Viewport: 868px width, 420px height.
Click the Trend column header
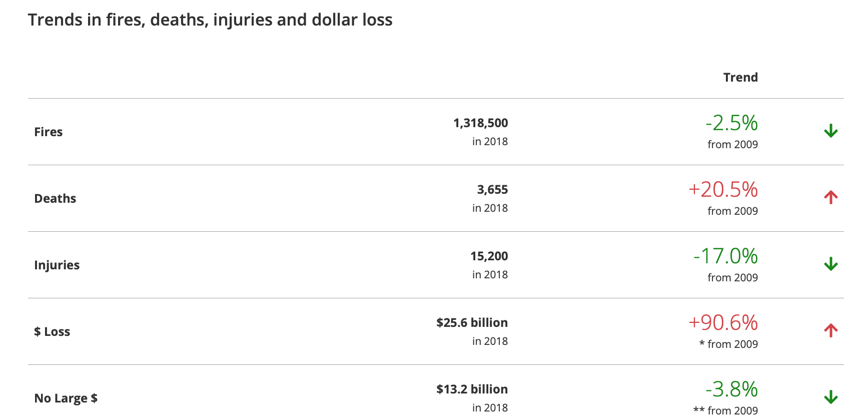[x=740, y=78]
